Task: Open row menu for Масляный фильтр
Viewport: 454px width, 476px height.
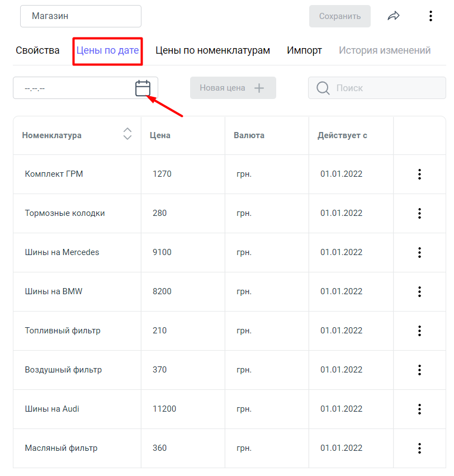Action: [419, 448]
